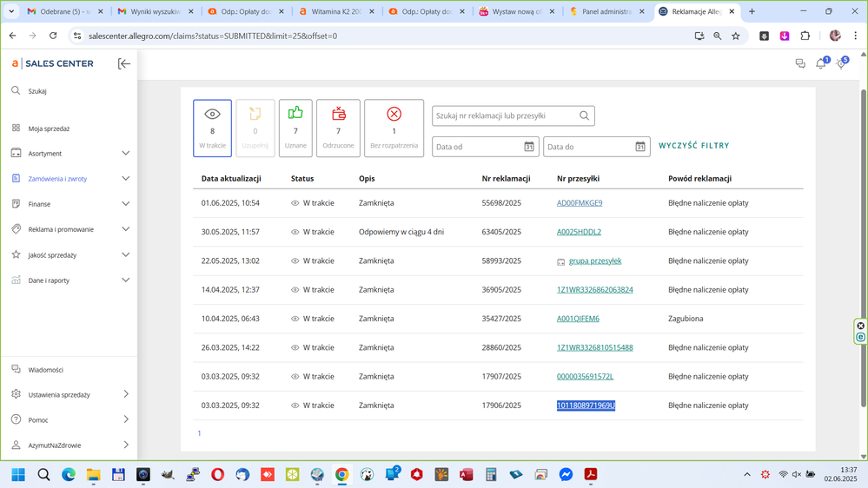The width and height of the screenshot is (868, 488).
Task: Click eye icon in the 55698/2025 row
Action: tap(295, 203)
